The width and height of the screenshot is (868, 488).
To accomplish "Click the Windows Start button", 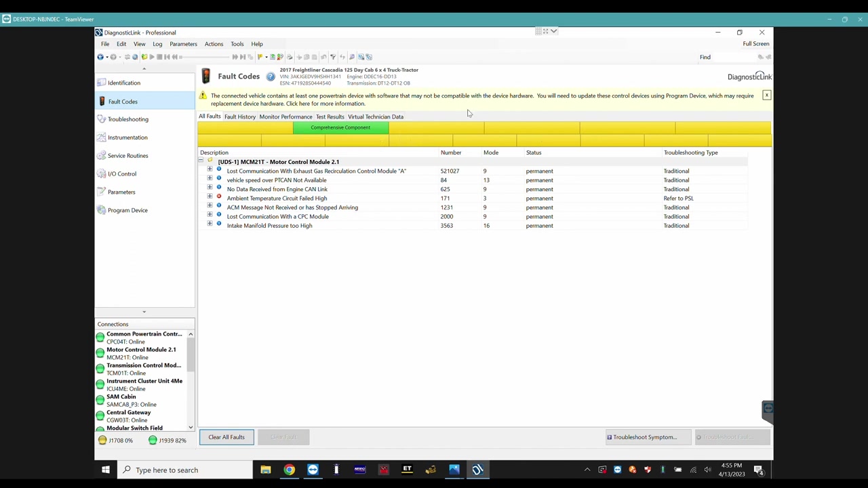I will click(x=106, y=470).
